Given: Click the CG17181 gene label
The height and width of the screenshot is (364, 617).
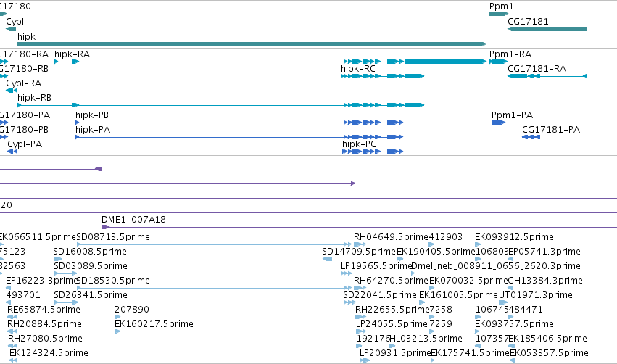Looking at the screenshot, I should [528, 21].
